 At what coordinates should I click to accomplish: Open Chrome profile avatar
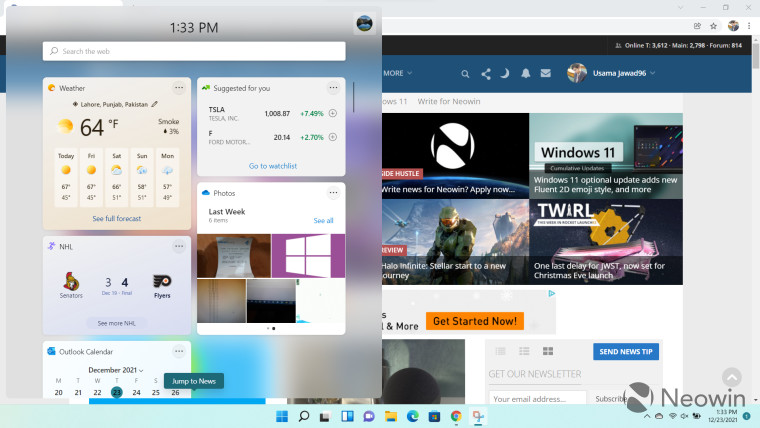tap(733, 26)
